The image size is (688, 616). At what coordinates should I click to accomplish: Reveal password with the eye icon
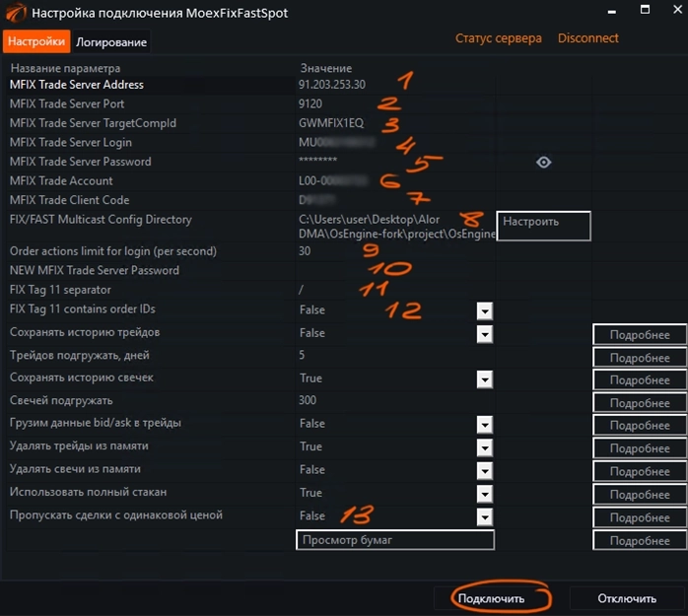543,163
